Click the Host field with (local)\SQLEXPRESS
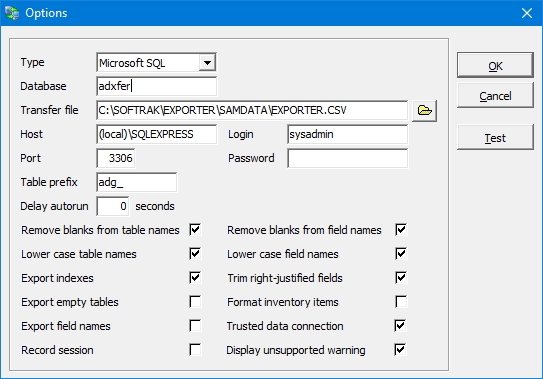This screenshot has height=379, width=543. [x=157, y=134]
